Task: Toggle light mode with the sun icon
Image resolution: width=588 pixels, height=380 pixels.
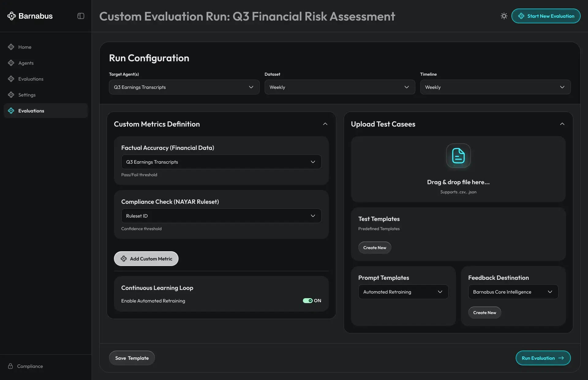Action: tap(503, 16)
